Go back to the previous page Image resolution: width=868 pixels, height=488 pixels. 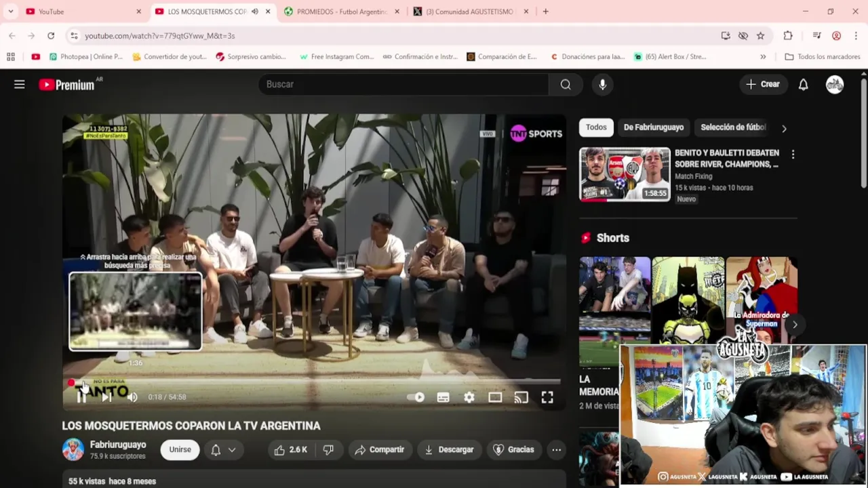pos(12,35)
